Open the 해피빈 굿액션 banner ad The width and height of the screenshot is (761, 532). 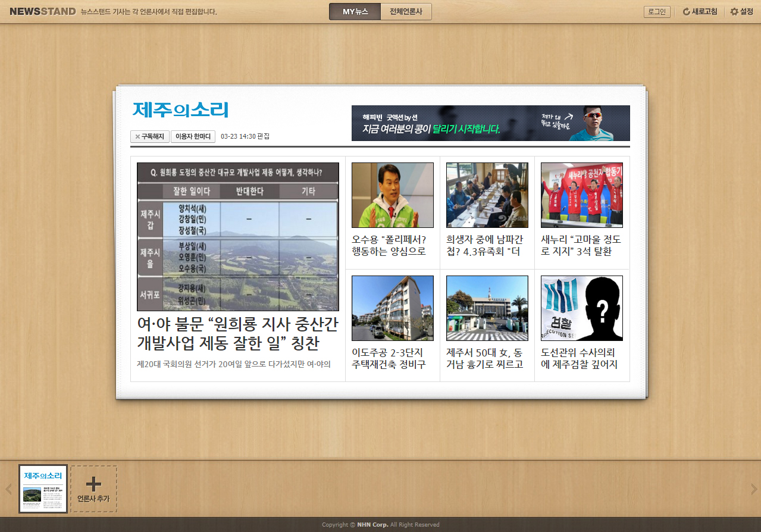490,123
